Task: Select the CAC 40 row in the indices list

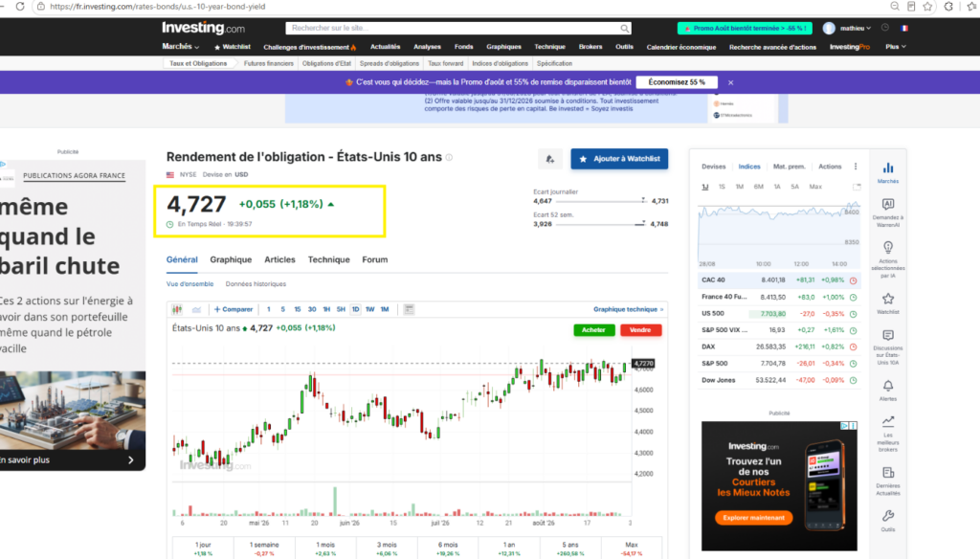Action: (779, 280)
